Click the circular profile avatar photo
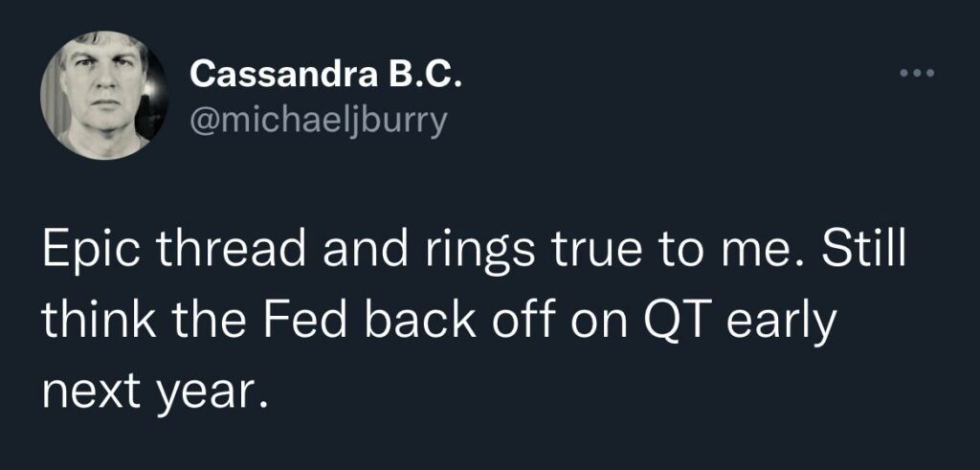Viewport: 980px width, 470px height. (x=99, y=94)
